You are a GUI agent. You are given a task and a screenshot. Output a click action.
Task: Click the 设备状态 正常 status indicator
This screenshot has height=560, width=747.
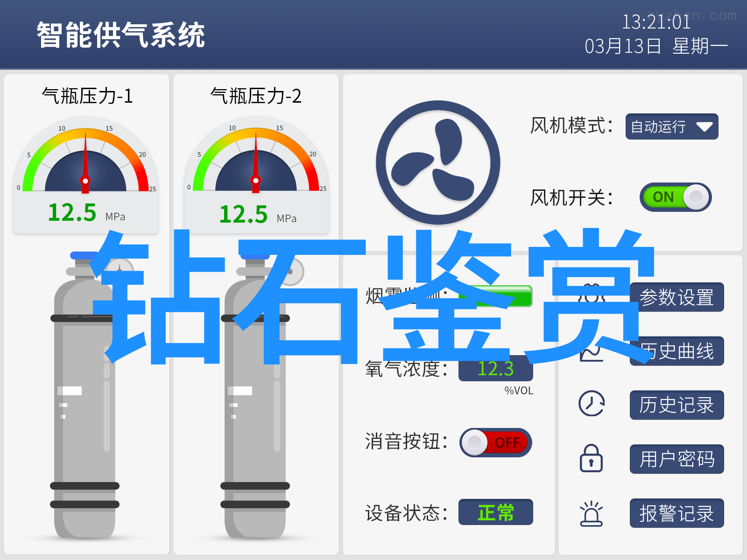point(496,512)
